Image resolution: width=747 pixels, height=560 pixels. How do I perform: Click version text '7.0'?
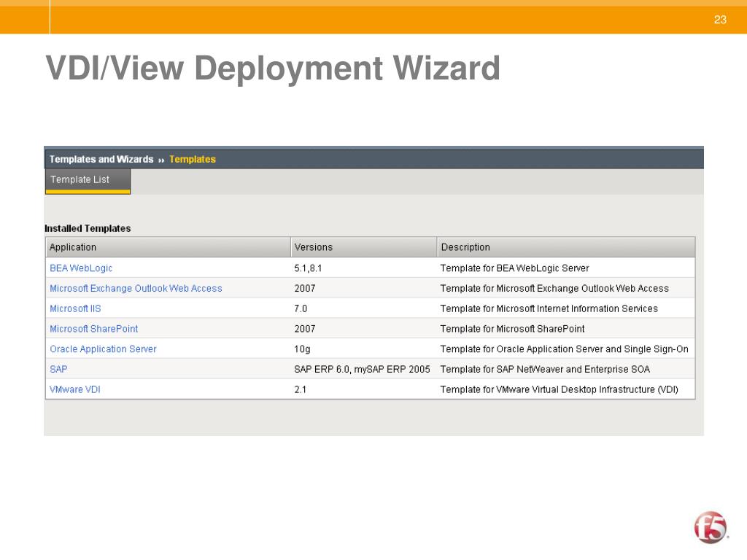(301, 308)
